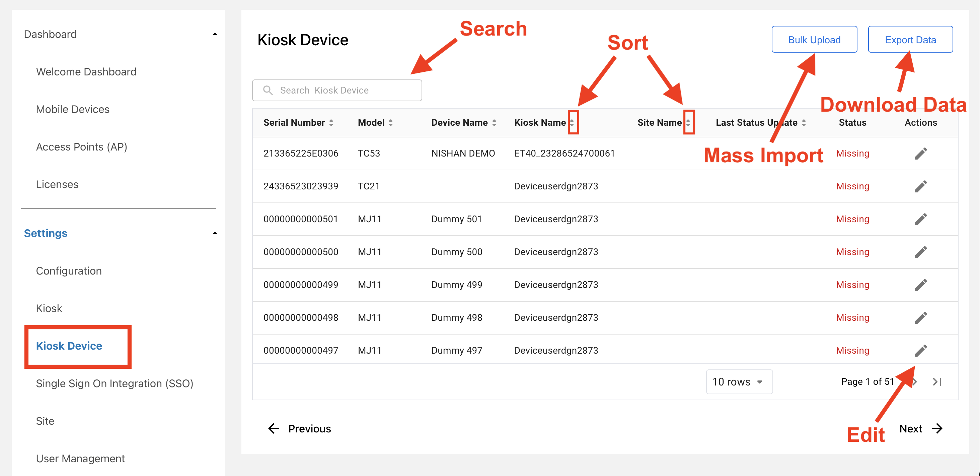
Task: Collapse the Dashboard sidebar section
Action: (x=215, y=34)
